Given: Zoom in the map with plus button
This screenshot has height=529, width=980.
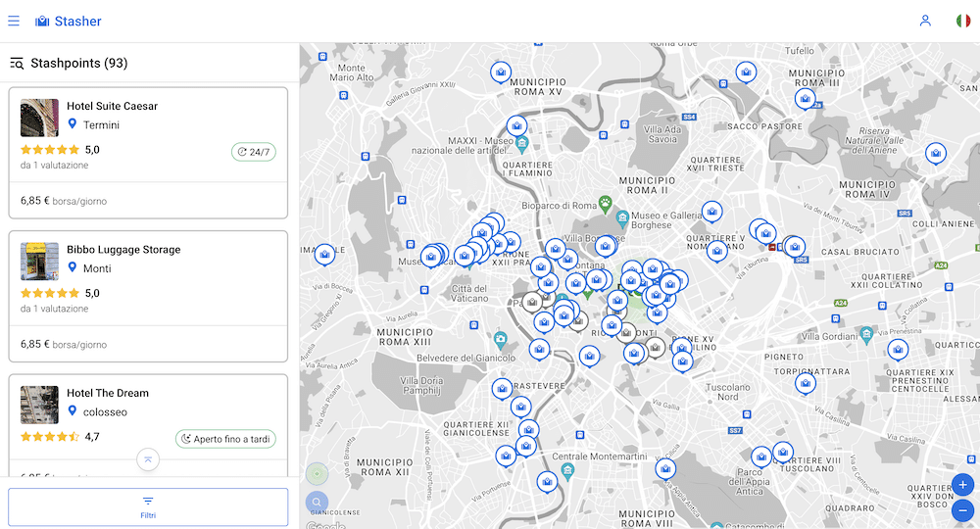Looking at the screenshot, I should coord(962,485).
